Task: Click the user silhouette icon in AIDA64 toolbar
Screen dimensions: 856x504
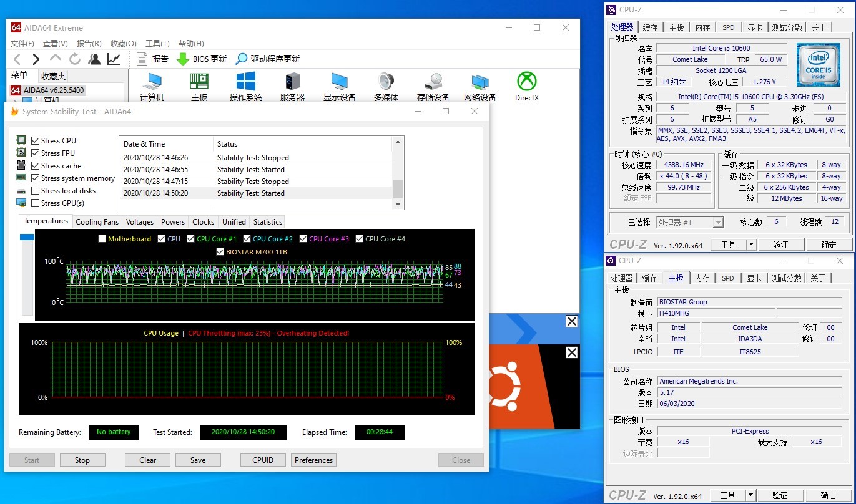Action: click(x=94, y=59)
